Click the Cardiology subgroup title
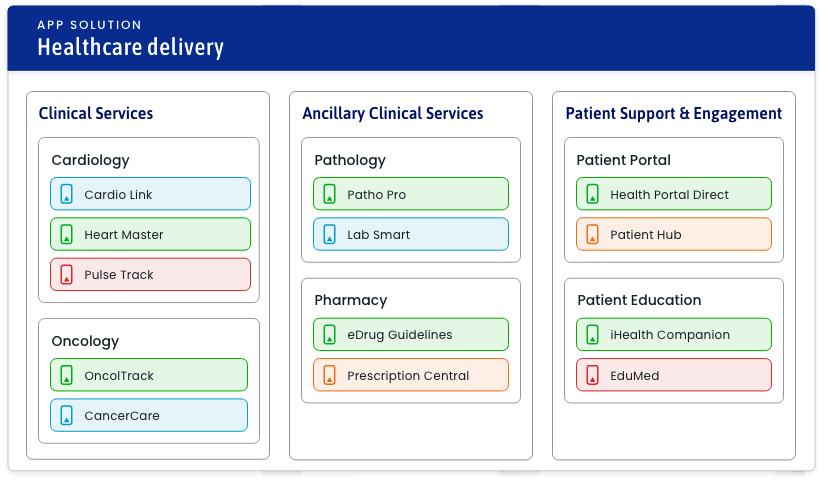The width and height of the screenshot is (828, 482). pyautogui.click(x=90, y=160)
